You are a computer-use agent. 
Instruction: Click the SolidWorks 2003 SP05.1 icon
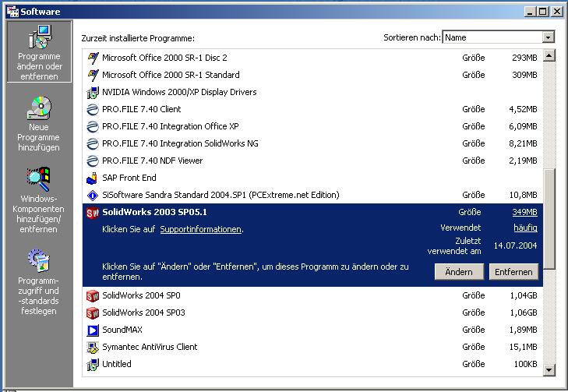coord(93,213)
